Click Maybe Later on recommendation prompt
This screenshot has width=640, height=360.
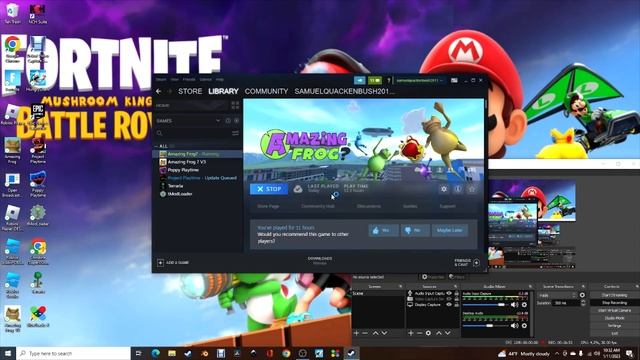point(449,230)
